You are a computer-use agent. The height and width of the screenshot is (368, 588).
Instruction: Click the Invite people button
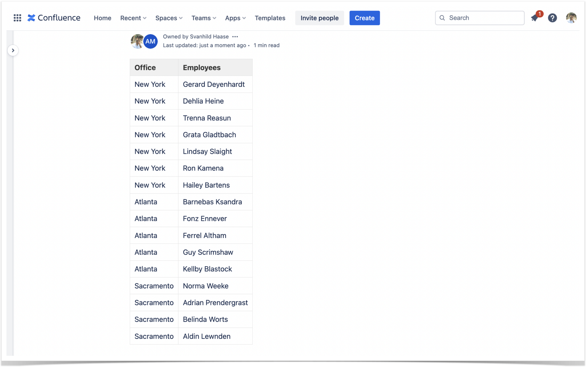(319, 18)
